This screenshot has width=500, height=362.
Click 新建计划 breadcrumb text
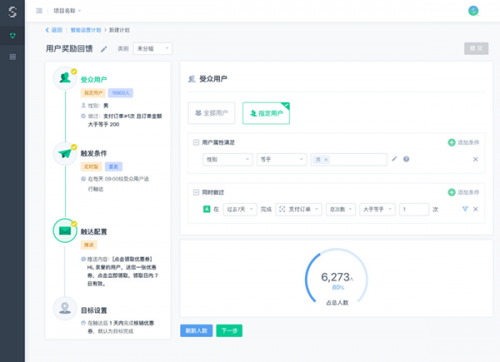(119, 30)
